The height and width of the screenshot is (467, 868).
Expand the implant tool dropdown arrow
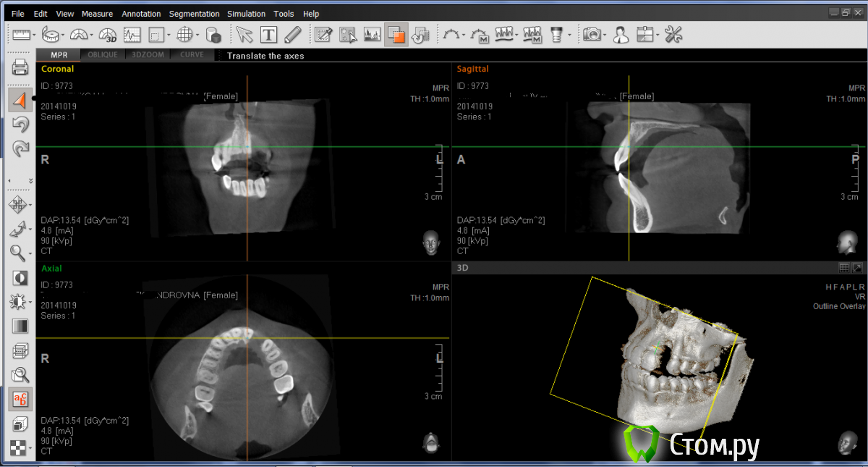tap(569, 35)
